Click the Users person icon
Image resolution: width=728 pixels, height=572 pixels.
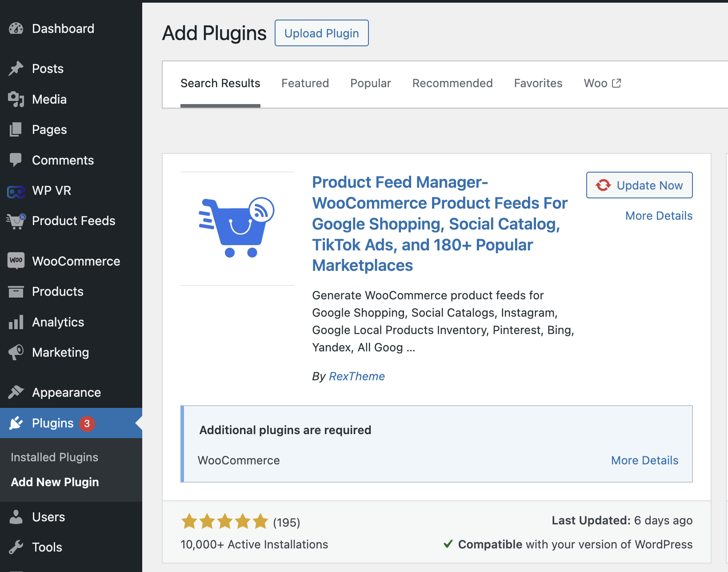[16, 517]
